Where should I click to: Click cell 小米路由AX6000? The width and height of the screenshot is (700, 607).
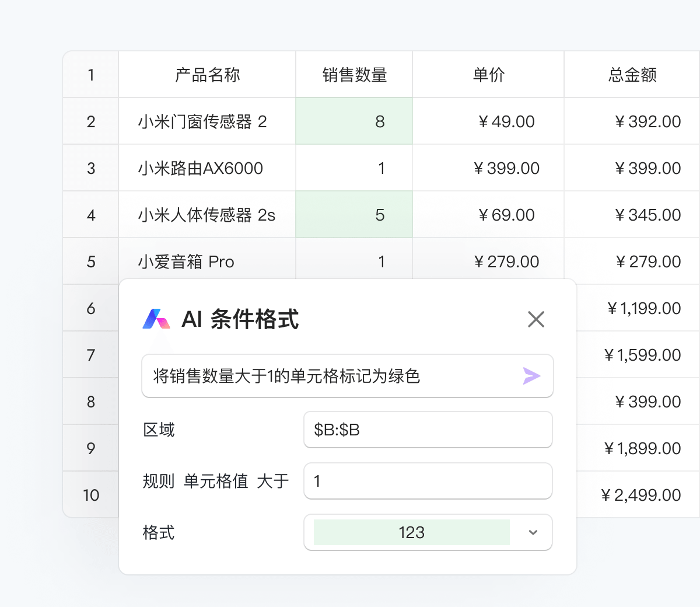pyautogui.click(x=207, y=168)
